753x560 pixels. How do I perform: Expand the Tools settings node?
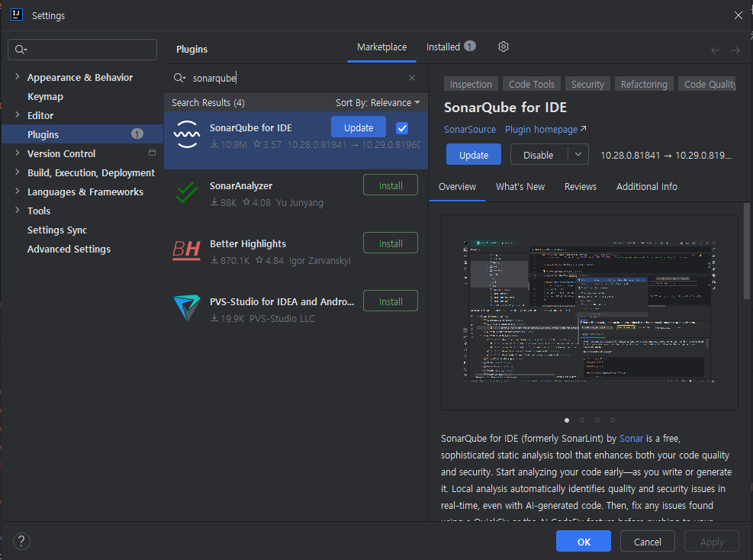[x=18, y=211]
